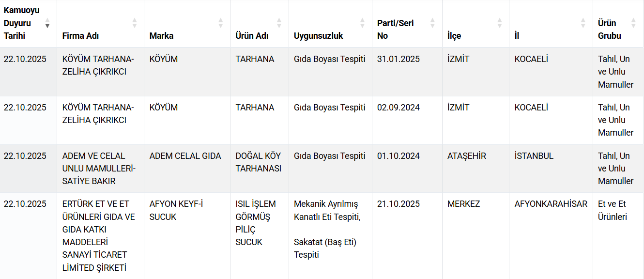Image resolution: width=644 pixels, height=279 pixels.
Task: Click the Mekanik Ayrılmış Kanatlı Eti Tespiti text
Action: click(327, 210)
